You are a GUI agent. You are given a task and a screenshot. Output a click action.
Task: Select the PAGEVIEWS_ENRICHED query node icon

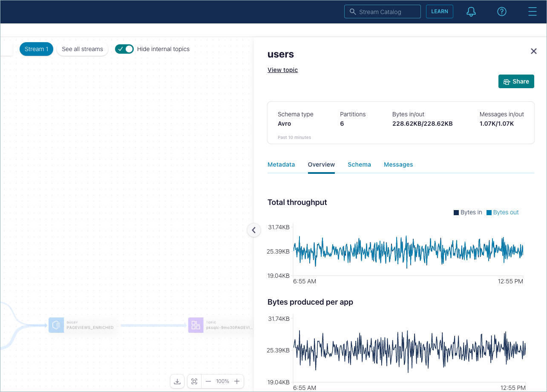coord(56,325)
